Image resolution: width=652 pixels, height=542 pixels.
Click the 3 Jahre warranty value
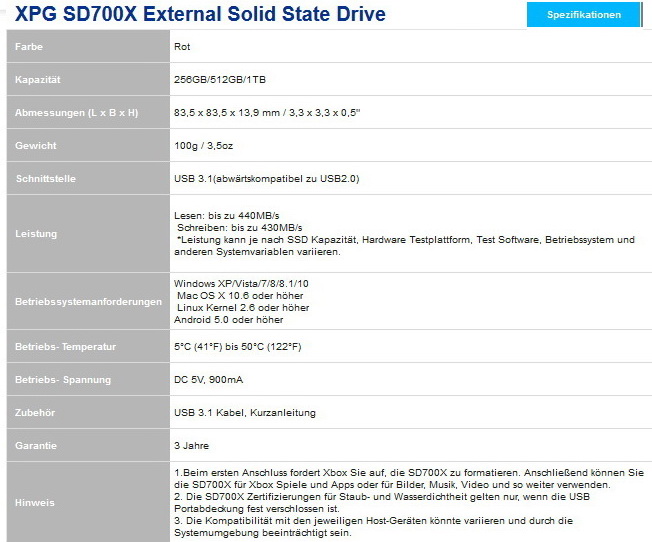click(x=191, y=445)
